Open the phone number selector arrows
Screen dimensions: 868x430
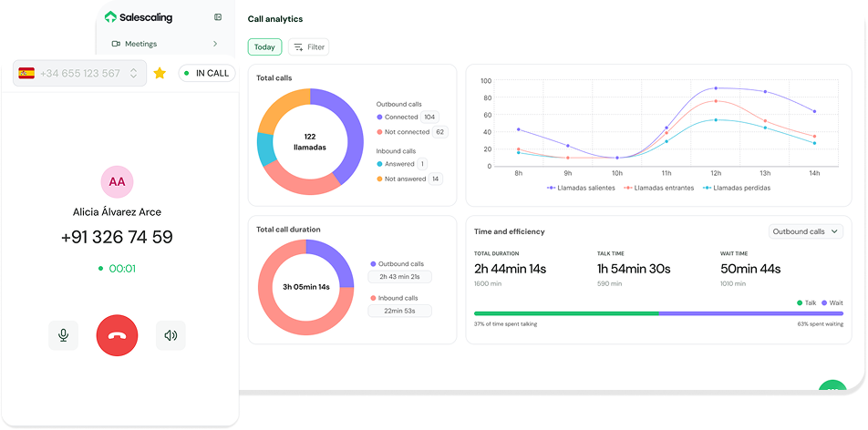[133, 73]
